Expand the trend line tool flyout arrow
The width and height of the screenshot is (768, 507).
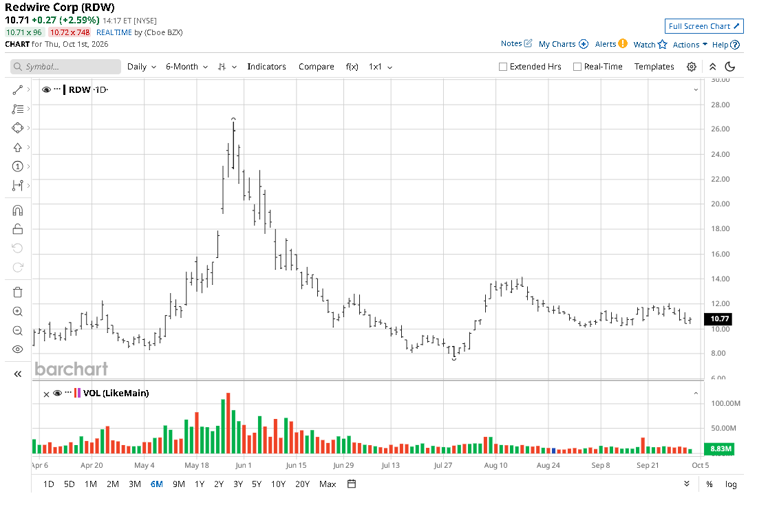click(28, 90)
